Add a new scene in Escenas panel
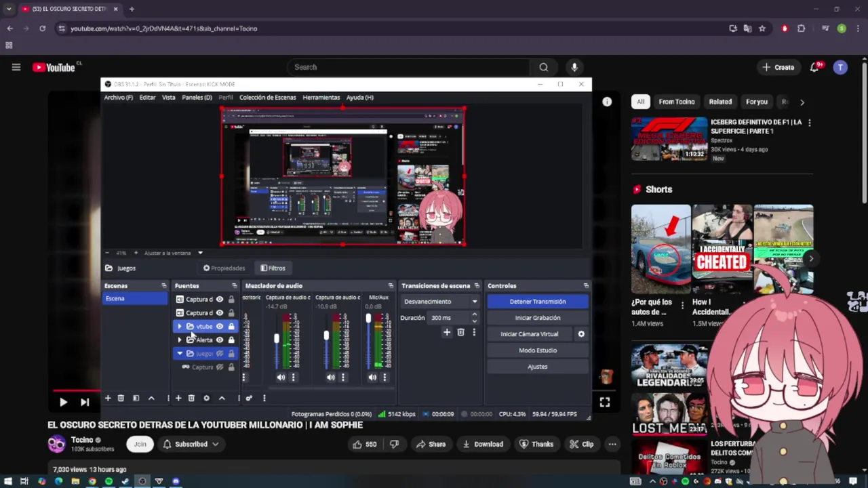This screenshot has width=868, height=488. point(107,398)
